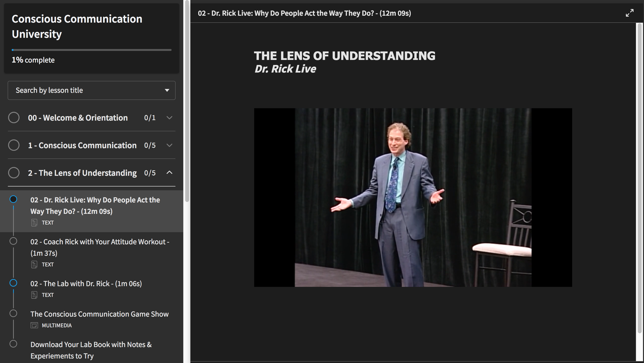This screenshot has height=363, width=644.
Task: Click text icon under The Lab lesson
Action: (x=34, y=295)
